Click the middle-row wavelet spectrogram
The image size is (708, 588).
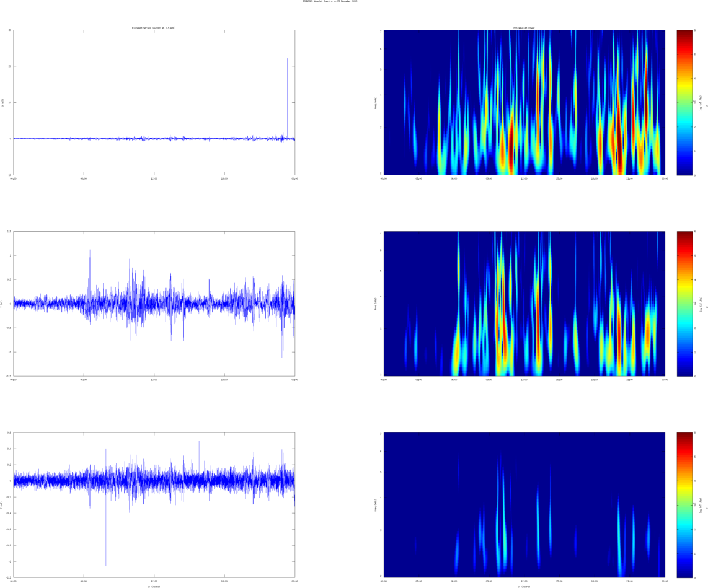click(x=524, y=304)
